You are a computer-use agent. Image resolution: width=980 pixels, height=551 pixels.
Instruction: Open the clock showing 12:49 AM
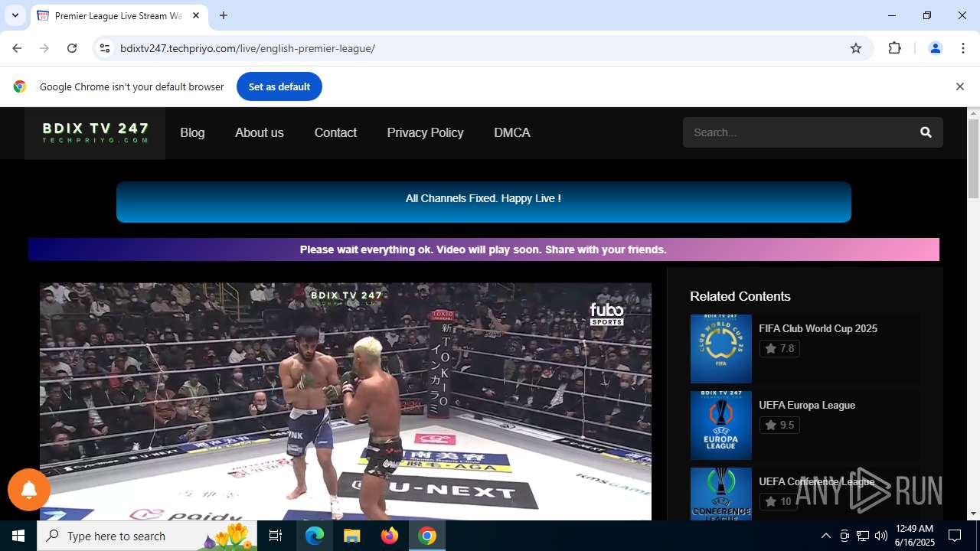[x=915, y=536]
